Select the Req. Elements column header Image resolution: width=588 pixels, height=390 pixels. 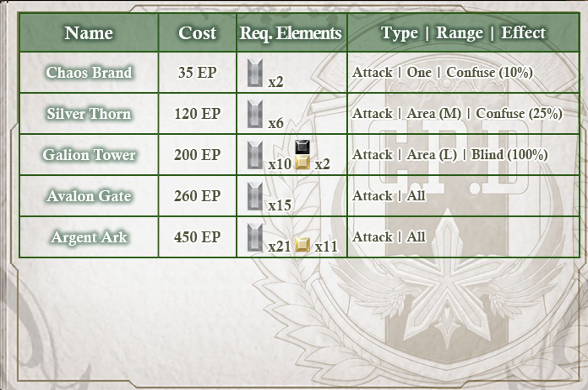click(291, 33)
